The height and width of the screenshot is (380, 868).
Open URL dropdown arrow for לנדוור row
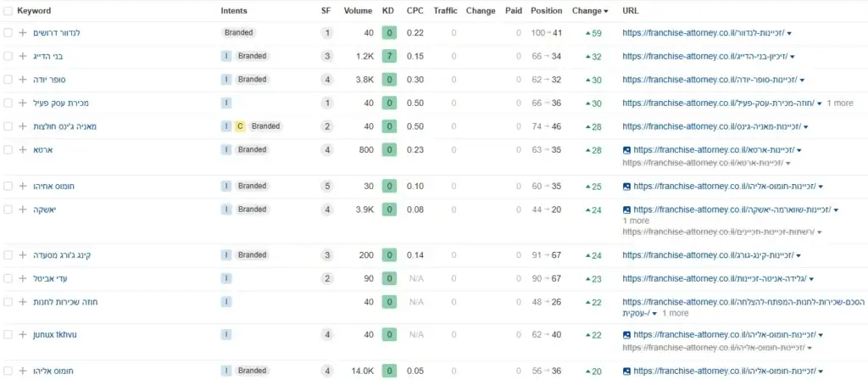(x=789, y=33)
